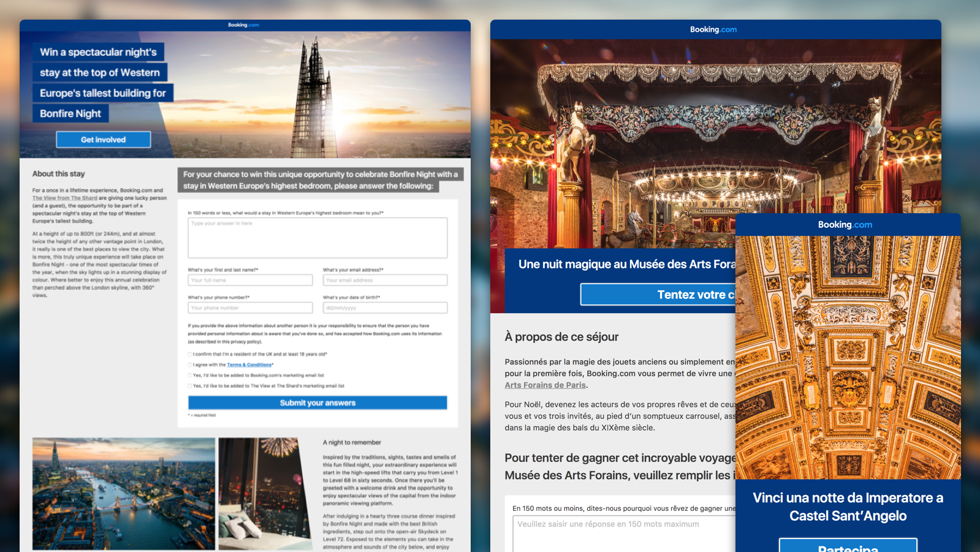The height and width of the screenshot is (552, 980).
Task: Click the 'About this stay' heading
Action: point(59,174)
